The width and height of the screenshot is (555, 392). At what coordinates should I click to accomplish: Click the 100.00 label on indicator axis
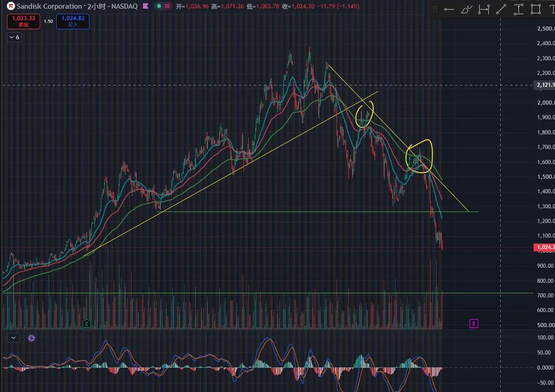545,337
